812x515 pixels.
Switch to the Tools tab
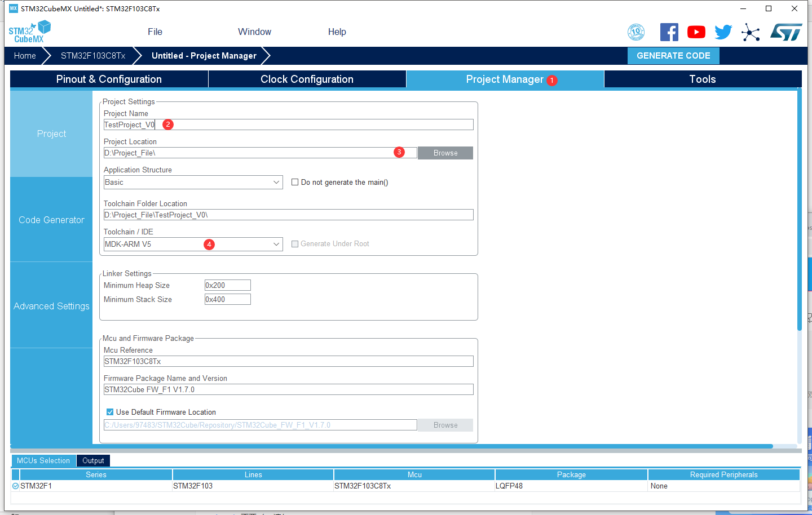(x=703, y=79)
